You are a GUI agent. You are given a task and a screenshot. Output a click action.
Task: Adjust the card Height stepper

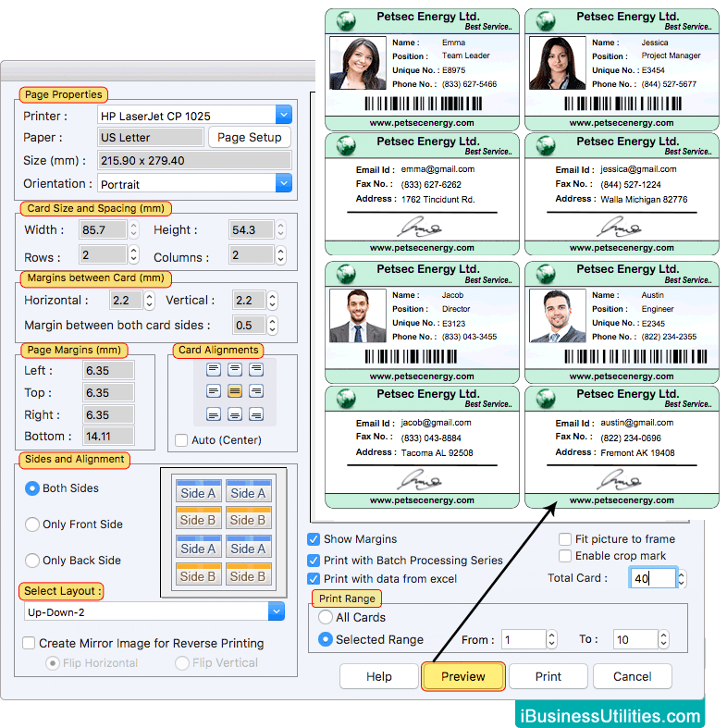click(281, 229)
